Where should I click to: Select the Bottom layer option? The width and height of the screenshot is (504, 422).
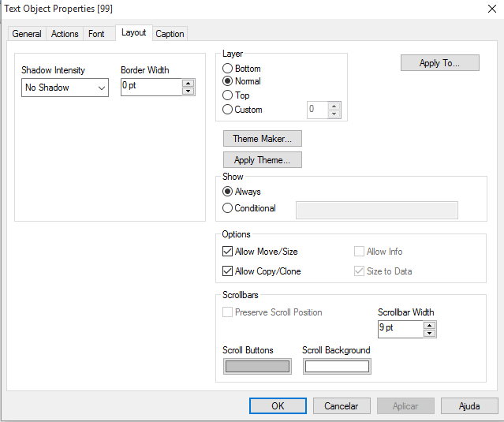tap(228, 69)
